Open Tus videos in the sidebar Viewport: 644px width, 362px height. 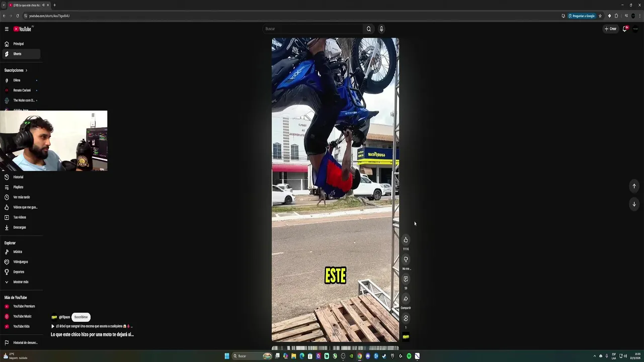point(20,217)
